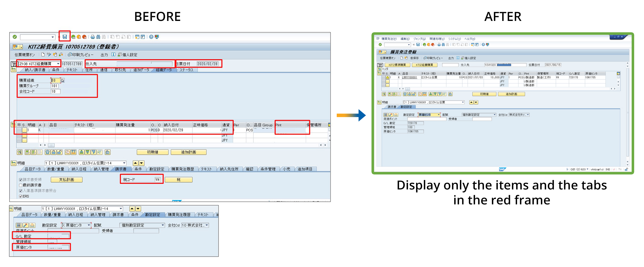This screenshot has width=644, height=267.
Task: Click the search help icon next to 購買組織
Action: tap(62, 80)
